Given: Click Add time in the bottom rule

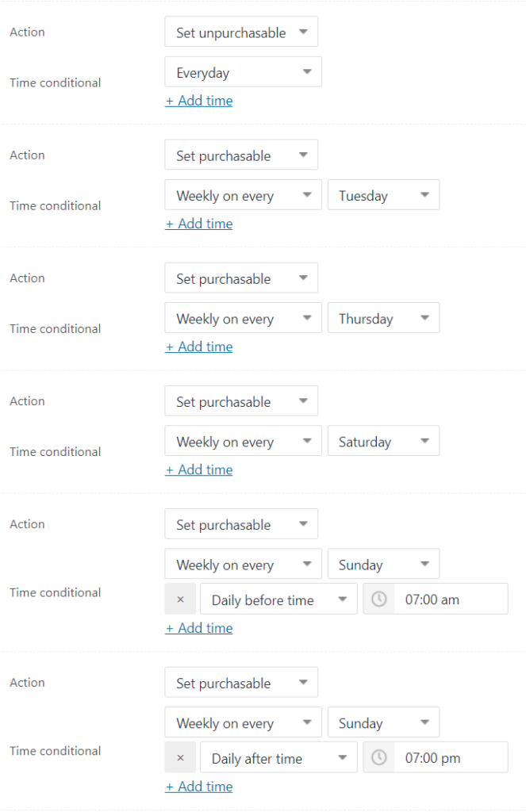Looking at the screenshot, I should (198, 786).
